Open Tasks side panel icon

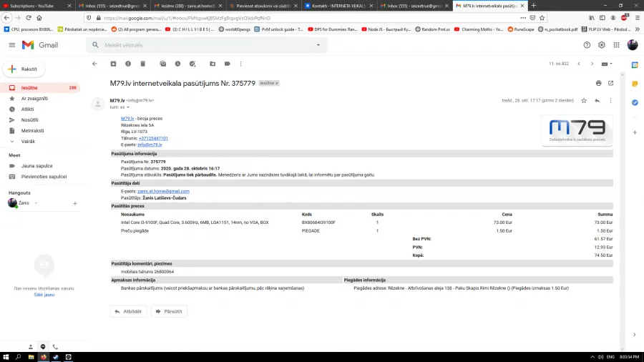635,102
